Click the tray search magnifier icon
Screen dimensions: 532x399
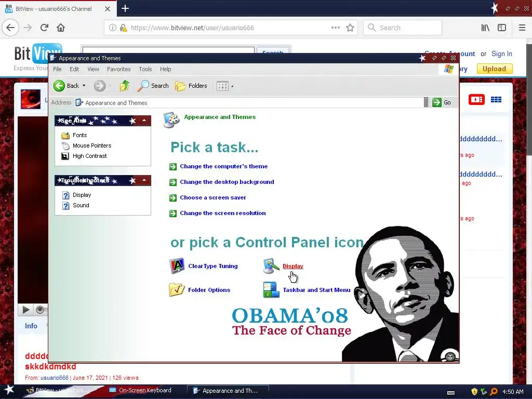click(x=494, y=392)
